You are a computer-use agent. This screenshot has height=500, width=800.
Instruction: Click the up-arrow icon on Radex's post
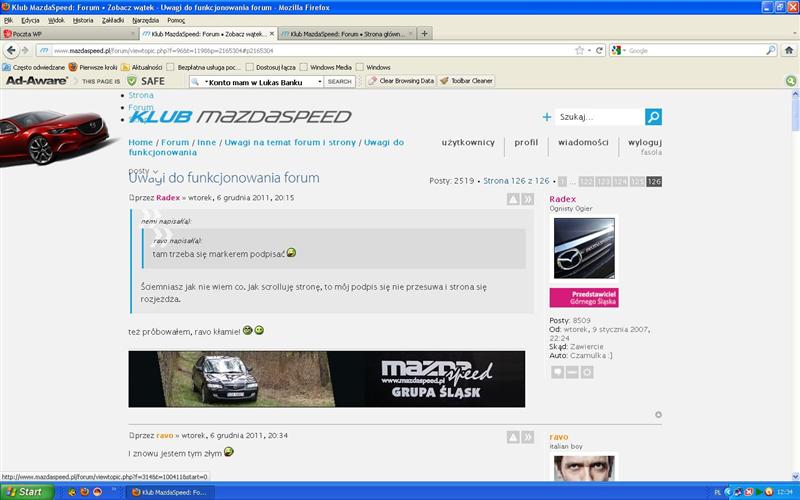pyautogui.click(x=512, y=199)
